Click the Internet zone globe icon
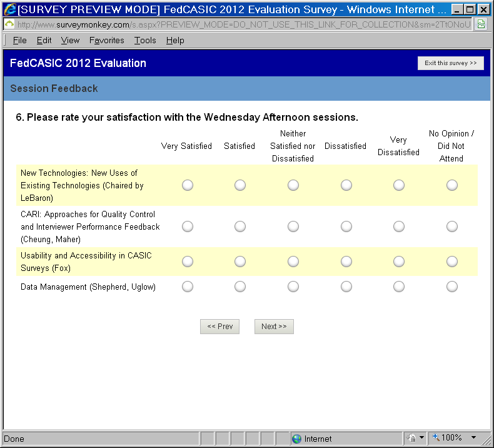 click(296, 439)
